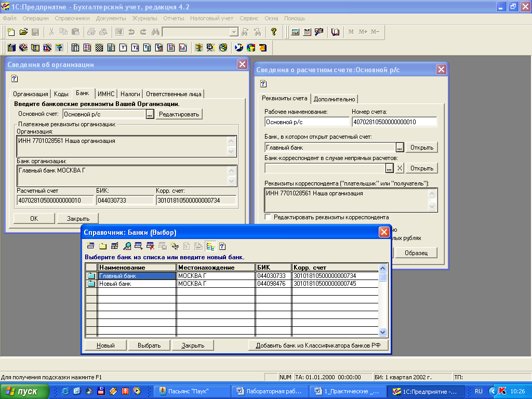Click scroll up arrow of bank list

(x=382, y=269)
